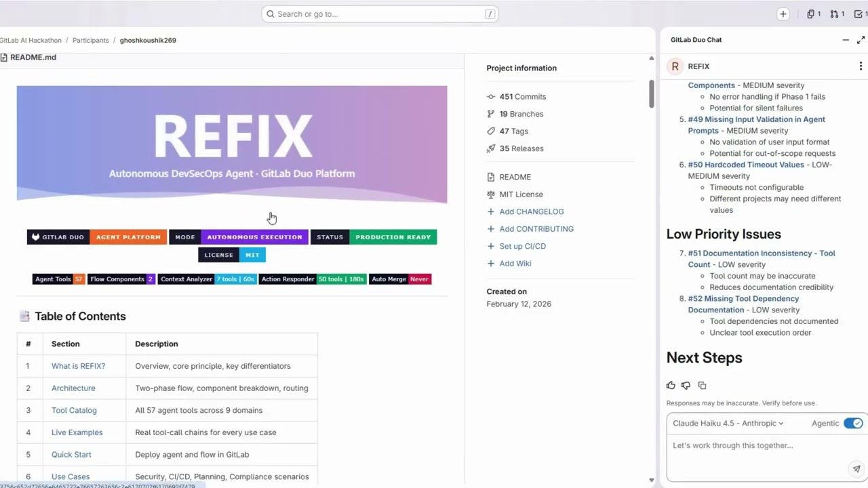Click the keyboard shortcut slash hint in search
Screen dimensions: 868x488
490,14
